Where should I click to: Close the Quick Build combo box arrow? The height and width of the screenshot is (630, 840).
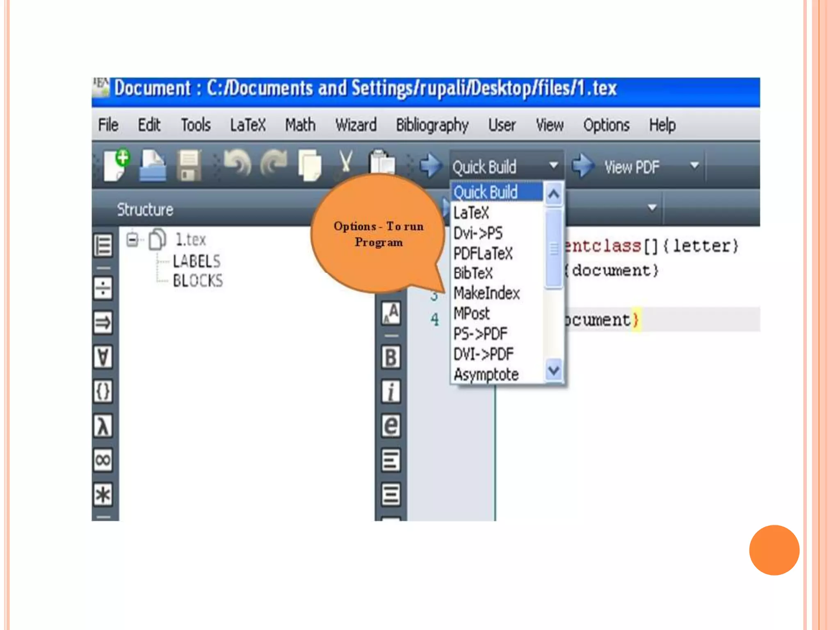[553, 165]
